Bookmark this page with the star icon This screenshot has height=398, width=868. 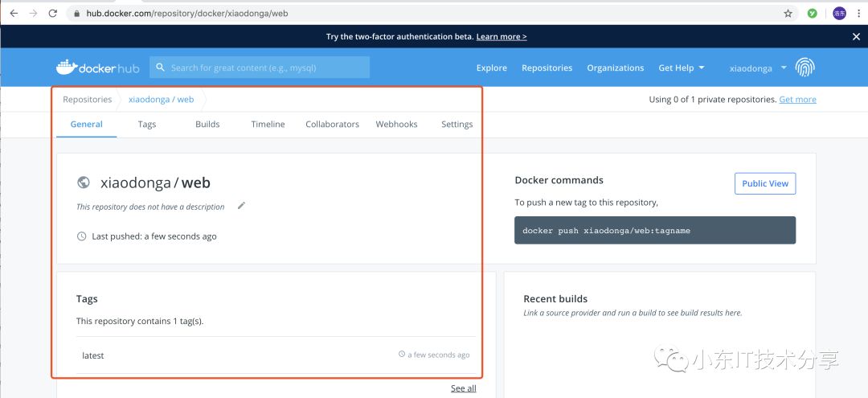point(788,14)
